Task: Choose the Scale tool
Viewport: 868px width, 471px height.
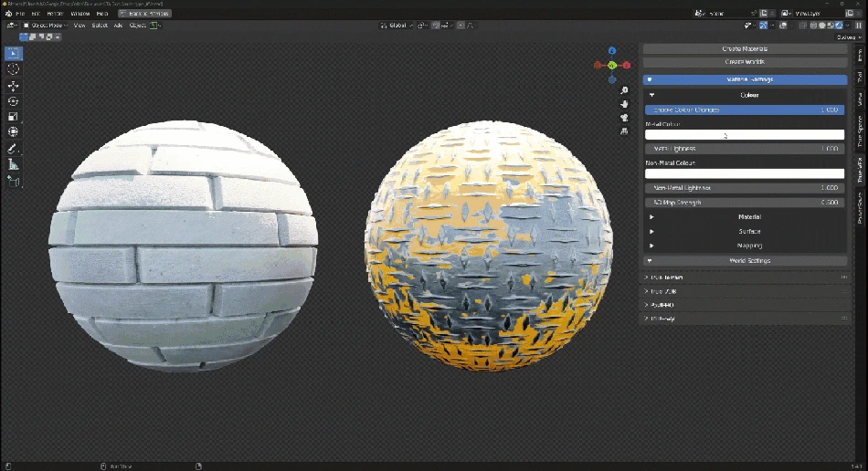Action: pos(14,117)
